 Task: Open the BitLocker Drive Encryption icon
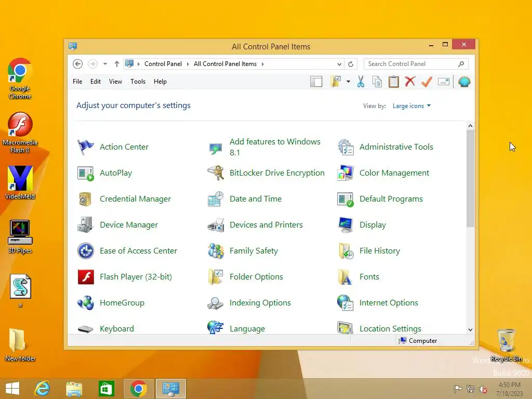(216, 173)
